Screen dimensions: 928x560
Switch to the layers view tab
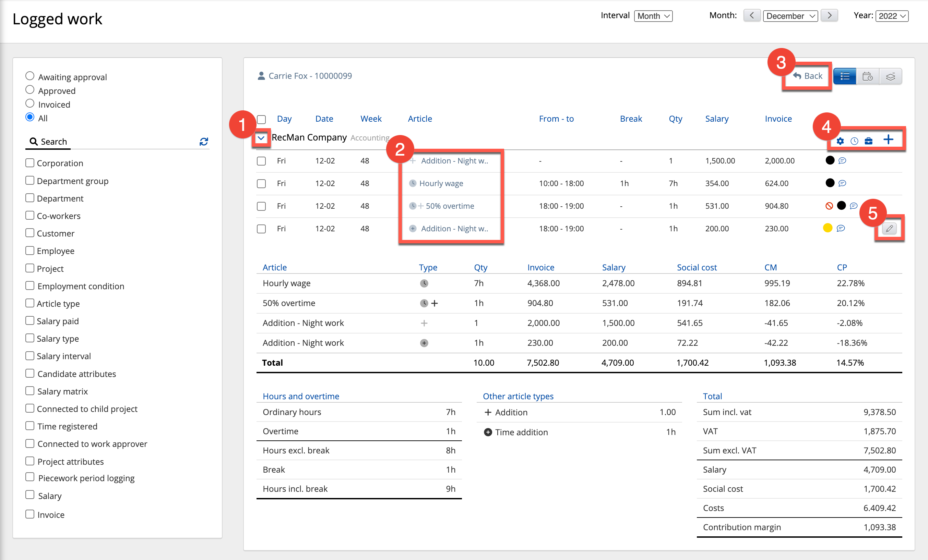tap(890, 76)
